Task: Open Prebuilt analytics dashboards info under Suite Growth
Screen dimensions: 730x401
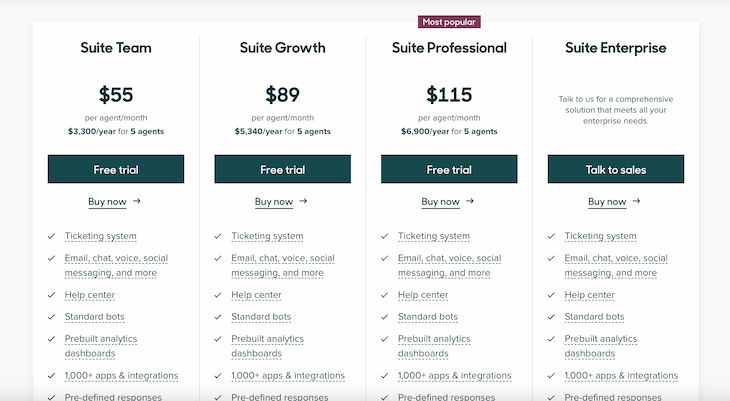Action: (268, 346)
